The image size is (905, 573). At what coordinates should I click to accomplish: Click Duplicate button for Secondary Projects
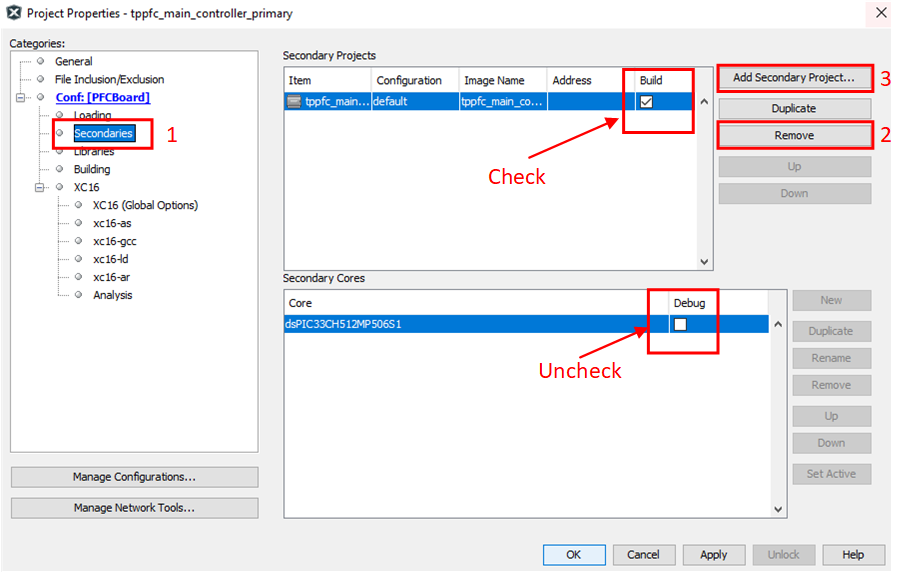tap(794, 108)
